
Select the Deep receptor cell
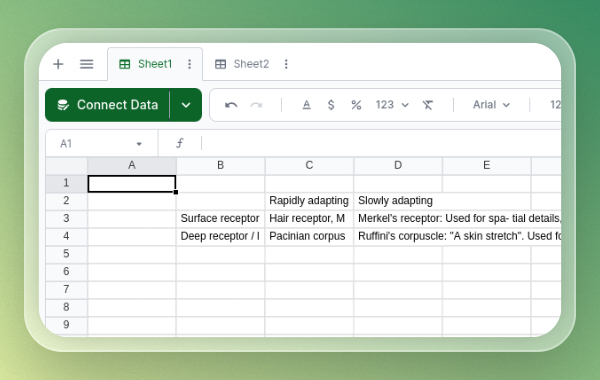coord(220,236)
